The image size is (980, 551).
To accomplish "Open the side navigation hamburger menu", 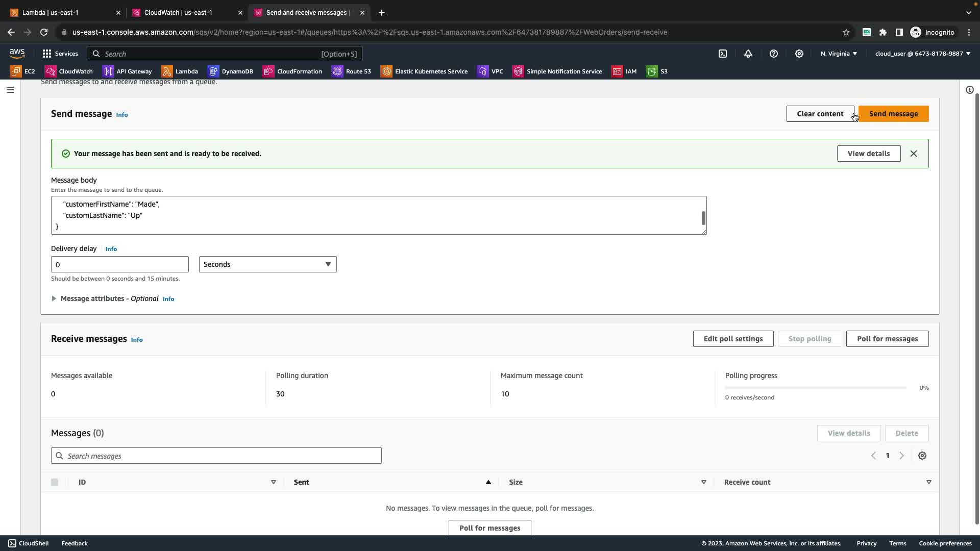I will click(10, 90).
